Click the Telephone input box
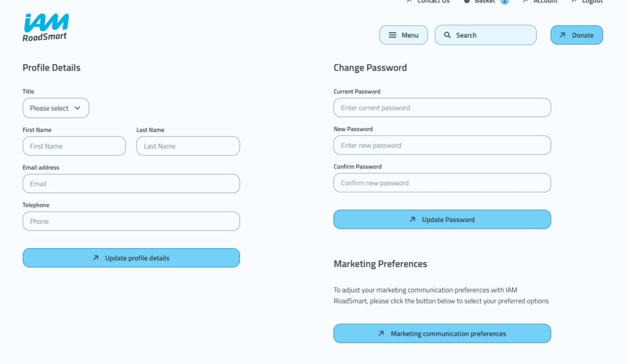This screenshot has width=628, height=364. pos(131,221)
